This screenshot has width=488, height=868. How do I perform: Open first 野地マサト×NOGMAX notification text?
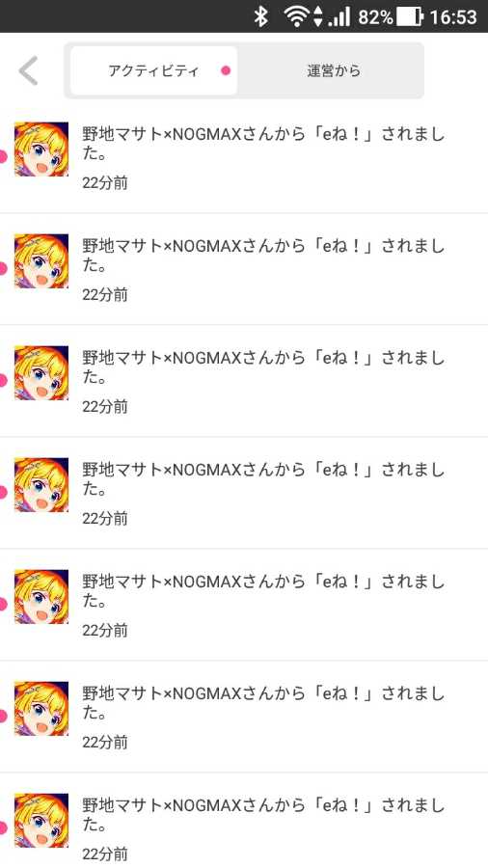tap(263, 144)
